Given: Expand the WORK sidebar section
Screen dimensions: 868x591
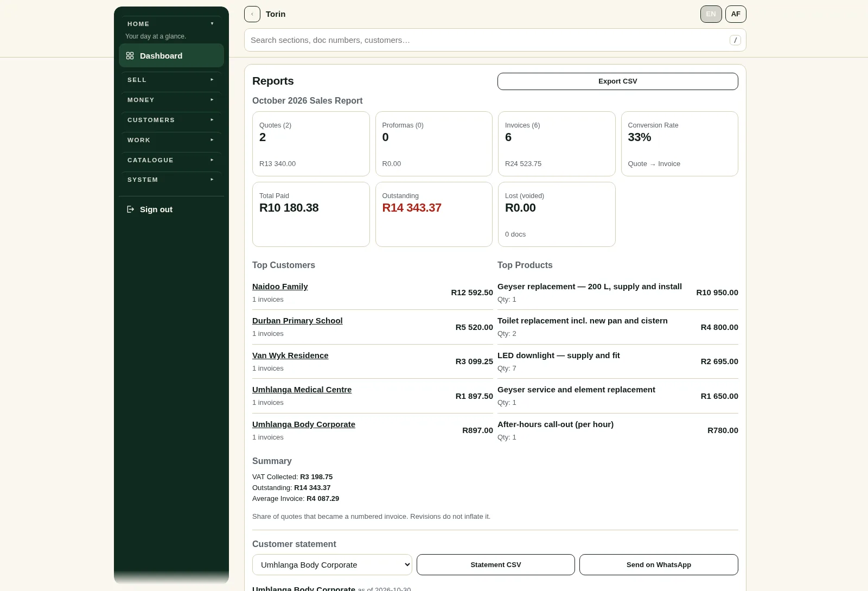Looking at the screenshot, I should coord(171,140).
